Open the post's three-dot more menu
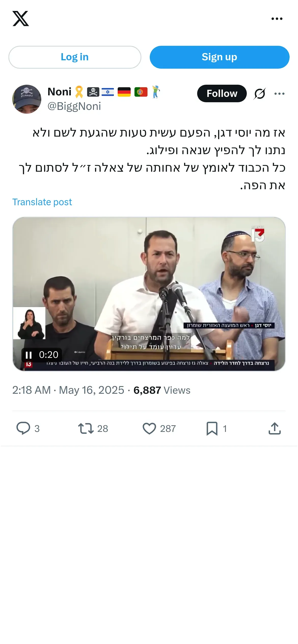Screen dimensions: 298x644 [x=279, y=94]
